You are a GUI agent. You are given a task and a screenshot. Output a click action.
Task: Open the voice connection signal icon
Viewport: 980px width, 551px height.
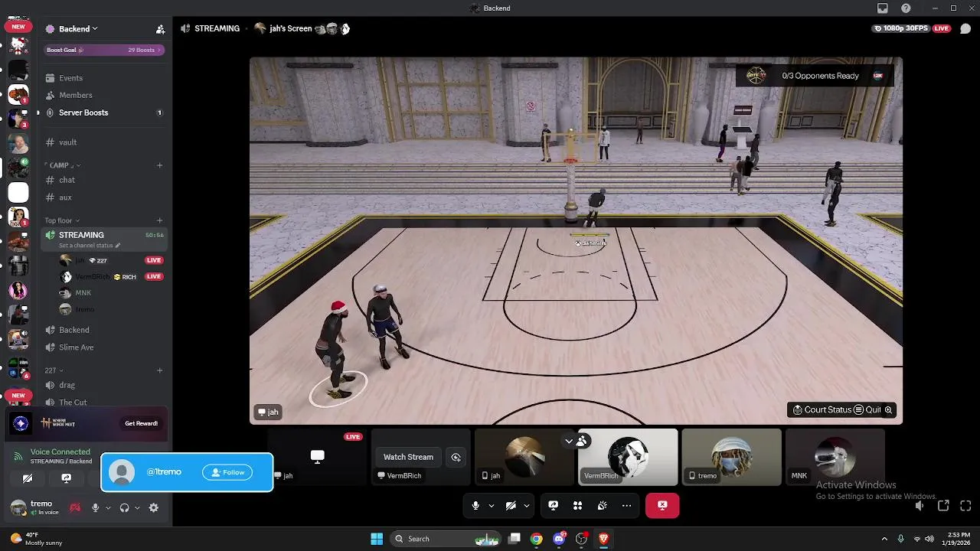click(18, 456)
